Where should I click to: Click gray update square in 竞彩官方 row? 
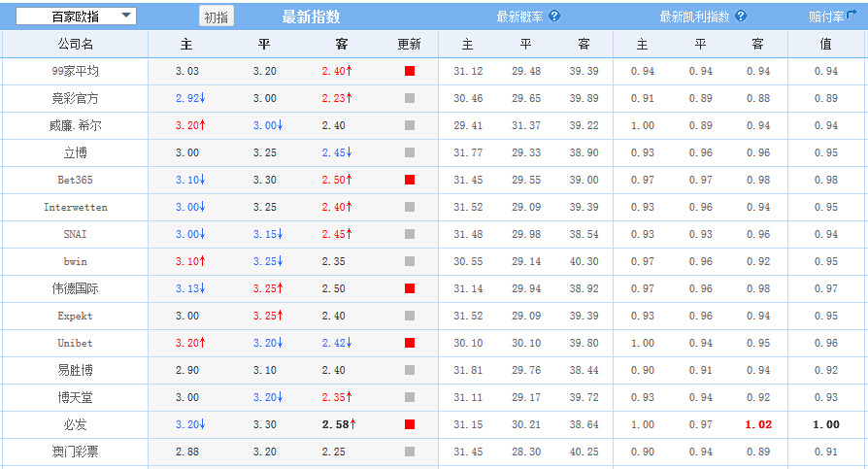410,98
